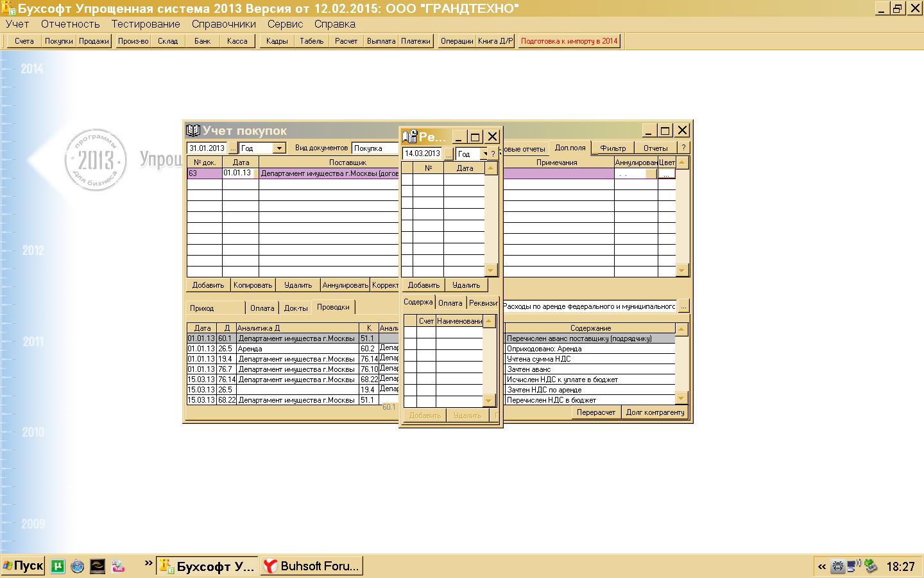Image resolution: width=924 pixels, height=578 pixels.
Task: Expand Год period dropdown in Учет покупок
Action: point(279,148)
